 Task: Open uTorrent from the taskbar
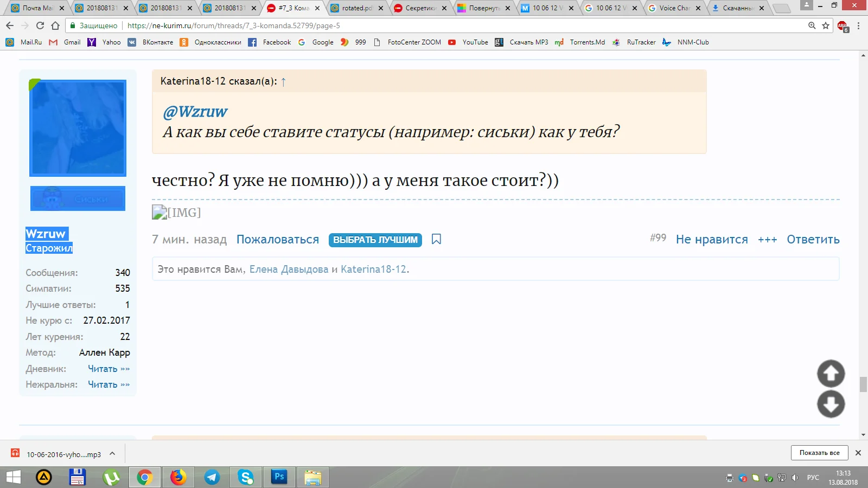(x=111, y=477)
